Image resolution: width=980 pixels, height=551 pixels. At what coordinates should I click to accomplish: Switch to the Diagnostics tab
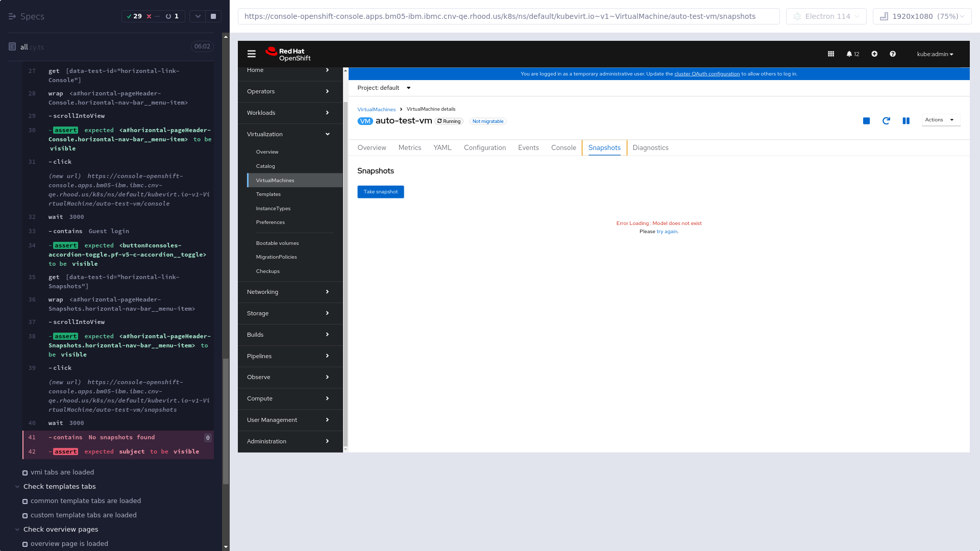tap(650, 148)
